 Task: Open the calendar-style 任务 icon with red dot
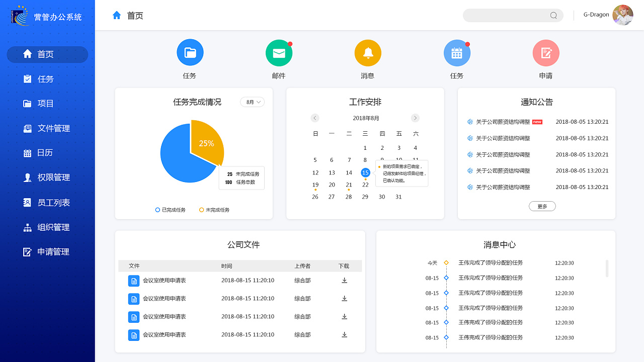pos(457,53)
